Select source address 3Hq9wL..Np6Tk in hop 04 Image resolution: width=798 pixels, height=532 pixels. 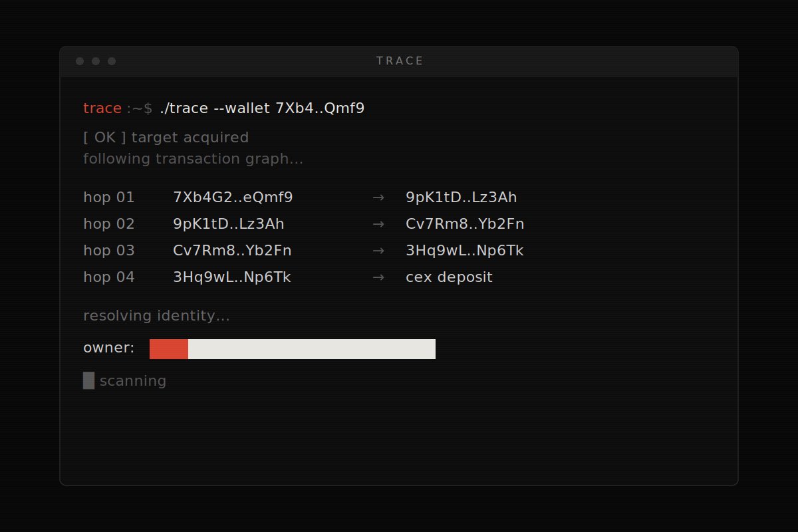(x=232, y=277)
